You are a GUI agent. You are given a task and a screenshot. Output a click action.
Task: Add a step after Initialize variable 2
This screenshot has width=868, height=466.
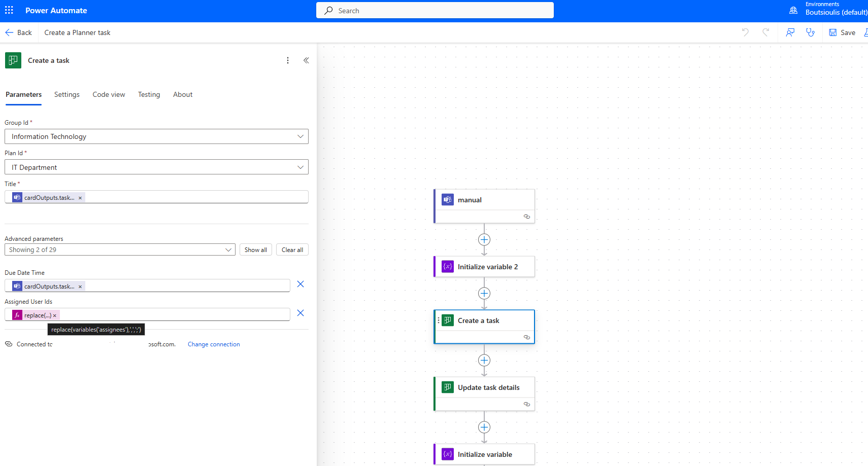484,294
